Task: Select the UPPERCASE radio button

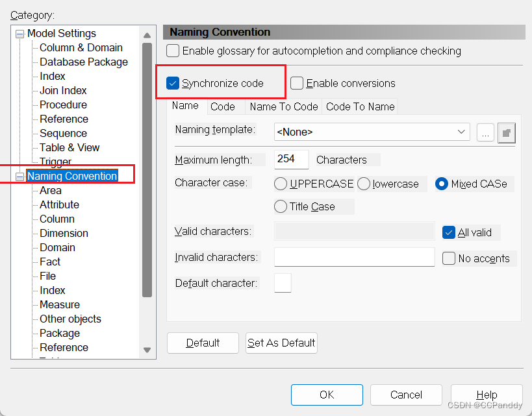Action: [x=281, y=184]
